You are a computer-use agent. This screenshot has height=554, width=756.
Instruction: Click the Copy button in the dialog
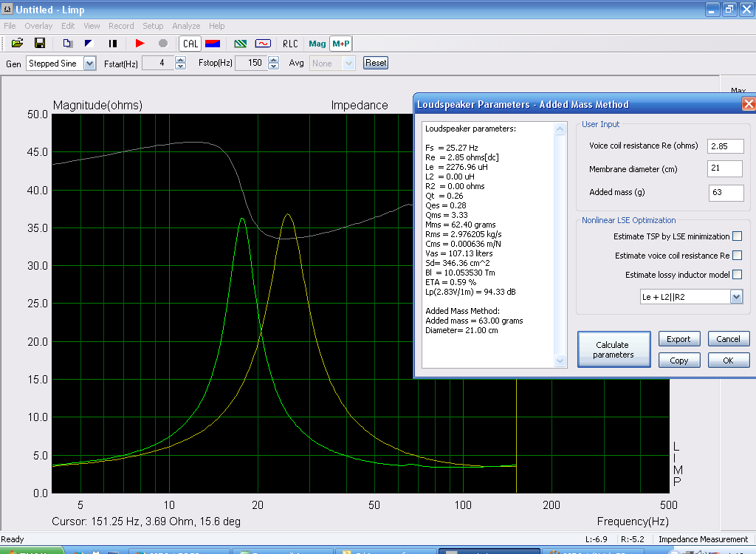coord(678,360)
